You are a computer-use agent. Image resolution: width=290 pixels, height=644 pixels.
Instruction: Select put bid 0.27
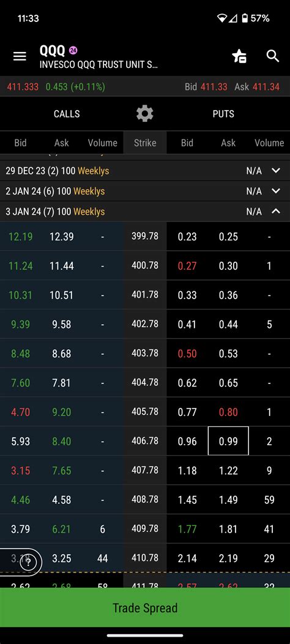coord(187,265)
